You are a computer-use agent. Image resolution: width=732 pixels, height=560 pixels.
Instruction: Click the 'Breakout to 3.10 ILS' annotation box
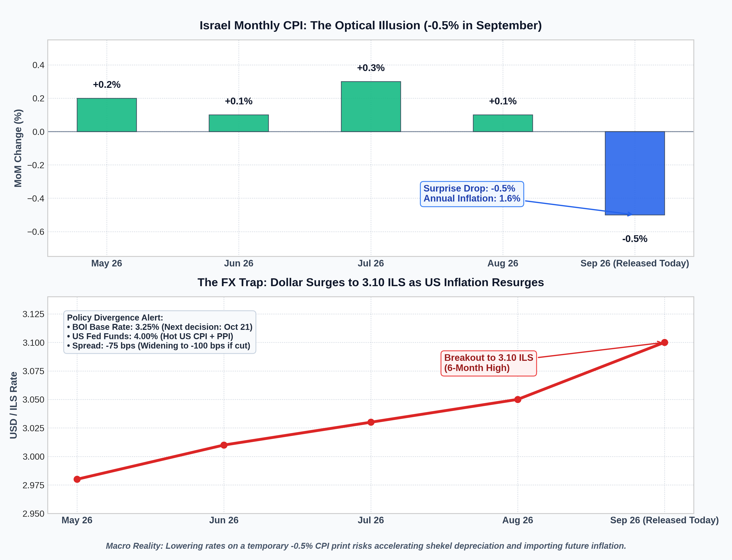pos(489,363)
